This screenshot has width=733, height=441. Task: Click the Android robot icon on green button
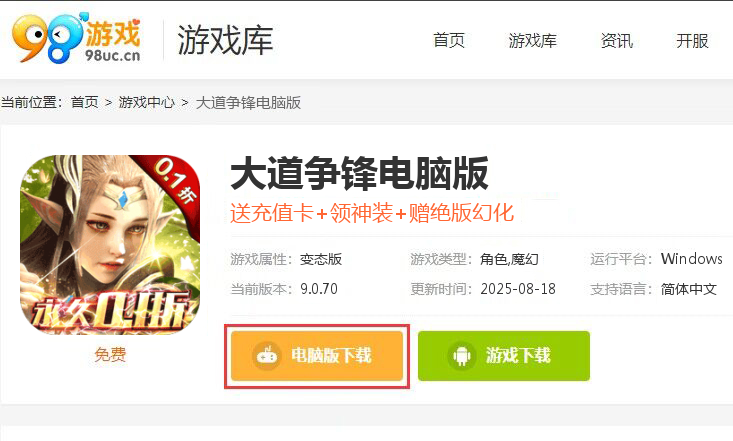[462, 356]
